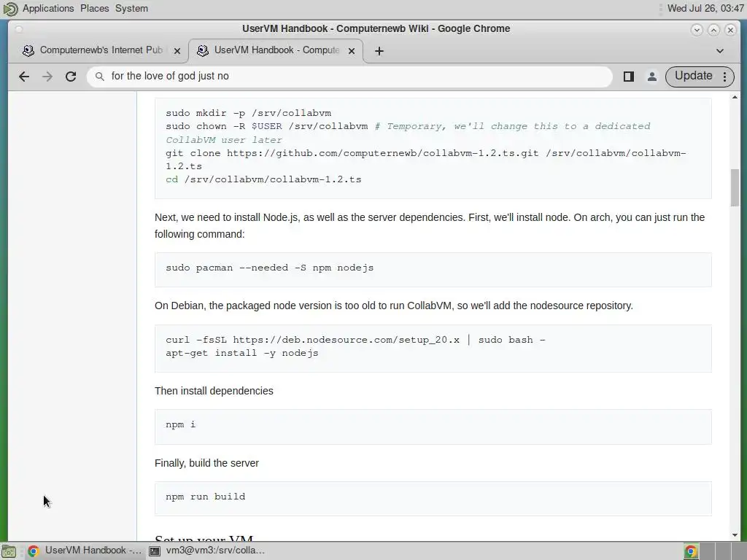This screenshot has height=560, width=747.
Task: Close the UserVM Handbook tab
Action: pyautogui.click(x=352, y=50)
